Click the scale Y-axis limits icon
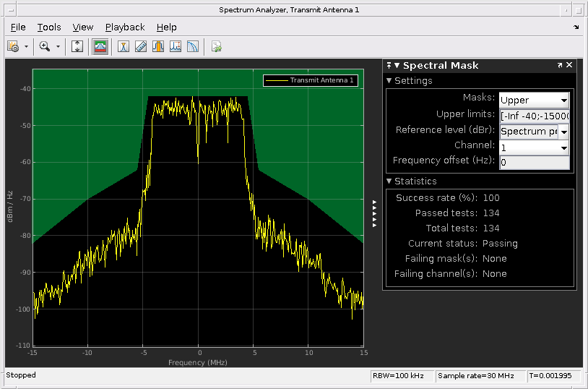588x389 pixels. (x=77, y=46)
